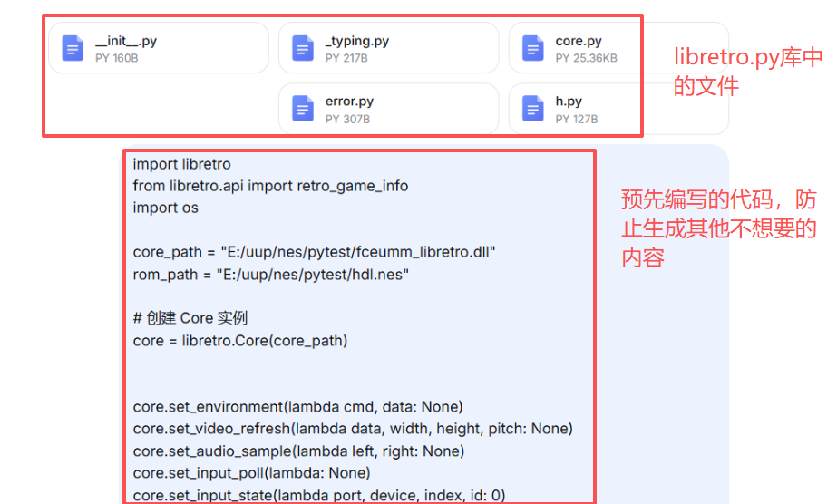The width and height of the screenshot is (837, 504).
Task: Click the core.set_input_state code line
Action: pos(319,495)
